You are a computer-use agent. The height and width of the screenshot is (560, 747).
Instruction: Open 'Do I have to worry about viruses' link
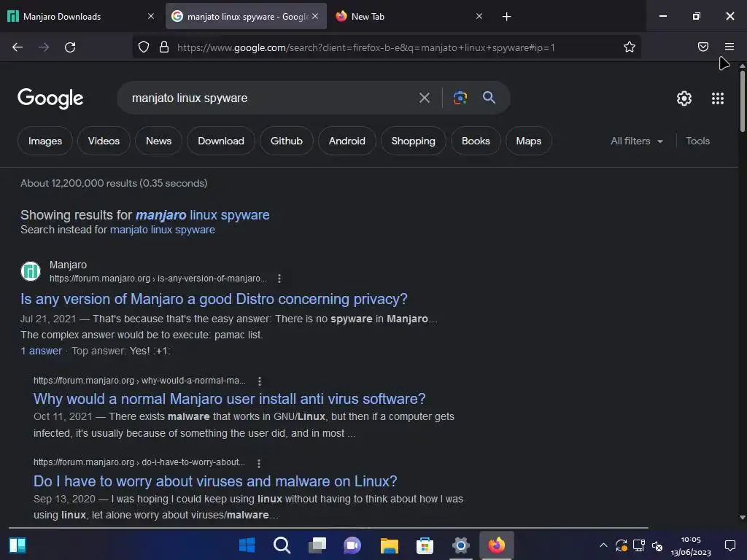215,481
